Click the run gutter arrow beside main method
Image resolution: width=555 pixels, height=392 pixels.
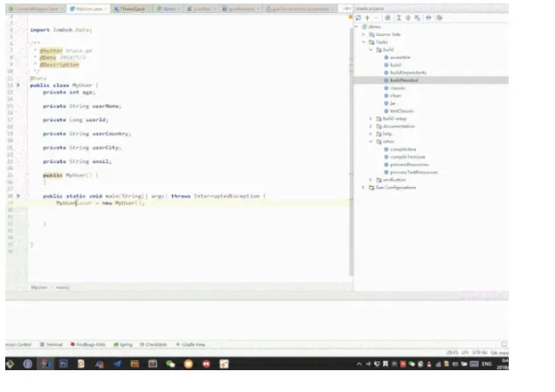pyautogui.click(x=18, y=196)
